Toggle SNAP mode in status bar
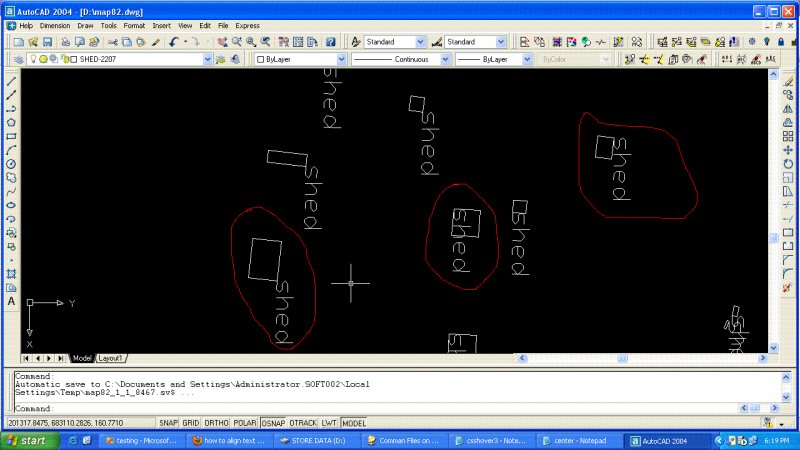The height and width of the screenshot is (450, 800). pyautogui.click(x=168, y=423)
